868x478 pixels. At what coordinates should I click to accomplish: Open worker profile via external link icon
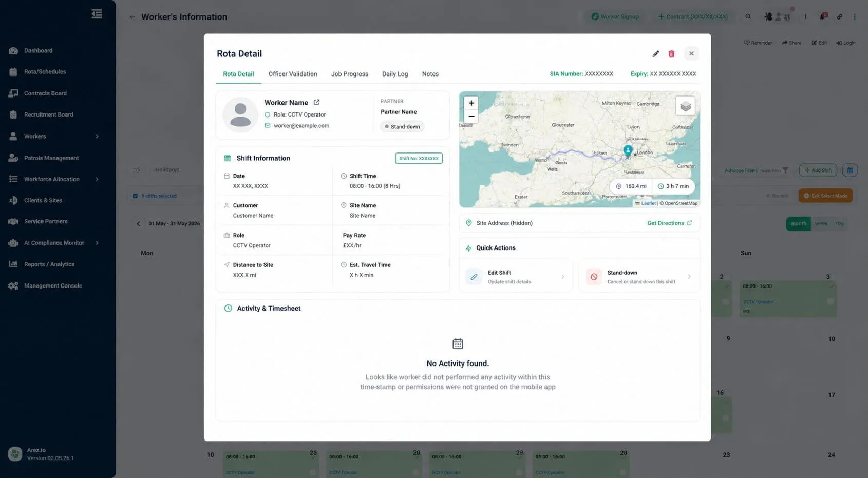coord(316,102)
